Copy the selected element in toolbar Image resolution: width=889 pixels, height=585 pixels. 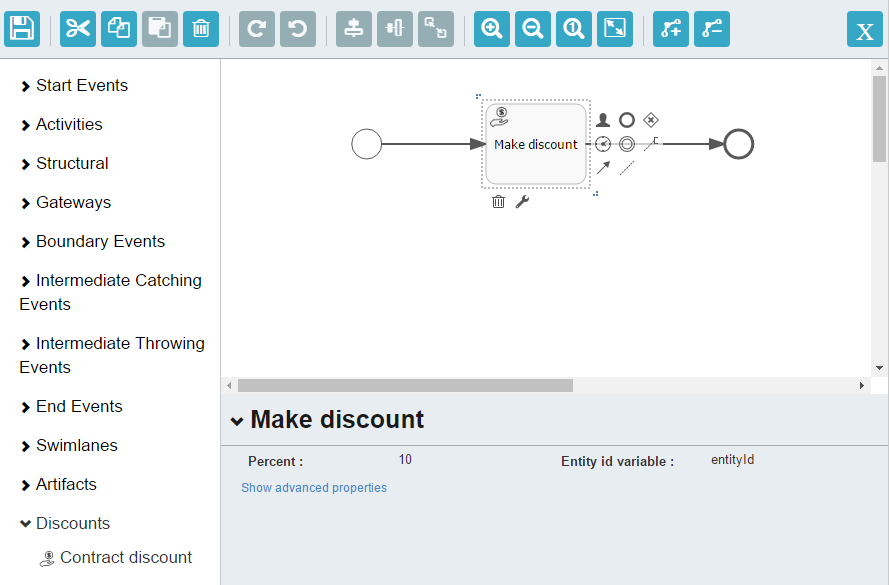click(x=119, y=28)
